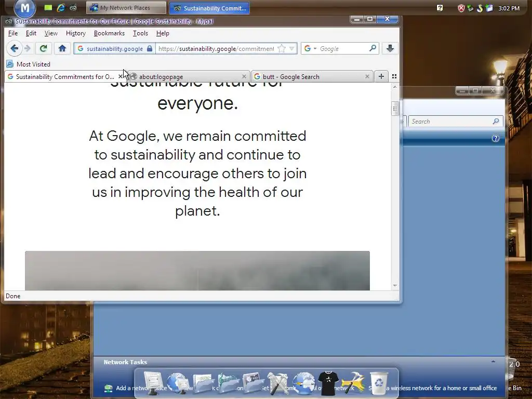Reload the current page
532x399 pixels.
(x=43, y=48)
